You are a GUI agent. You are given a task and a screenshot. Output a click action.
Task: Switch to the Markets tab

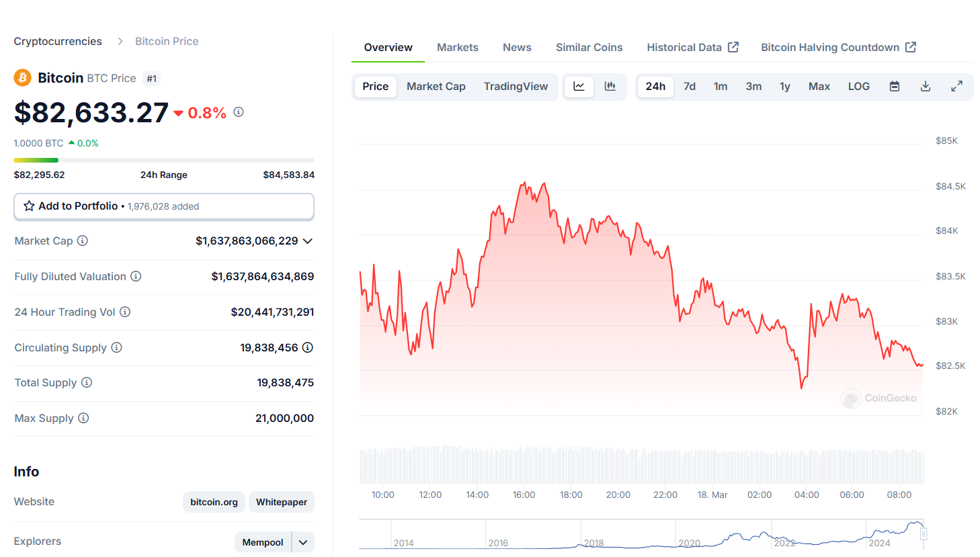[458, 47]
